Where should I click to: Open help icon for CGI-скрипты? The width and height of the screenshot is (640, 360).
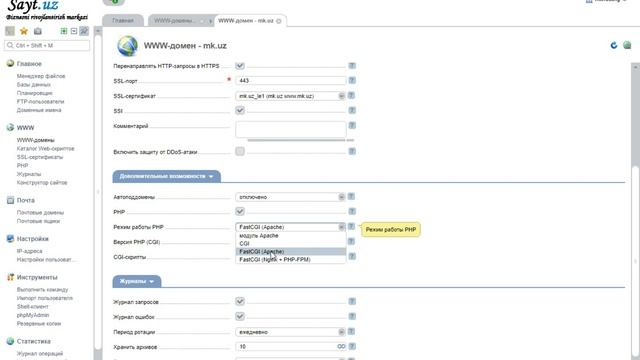(x=352, y=257)
